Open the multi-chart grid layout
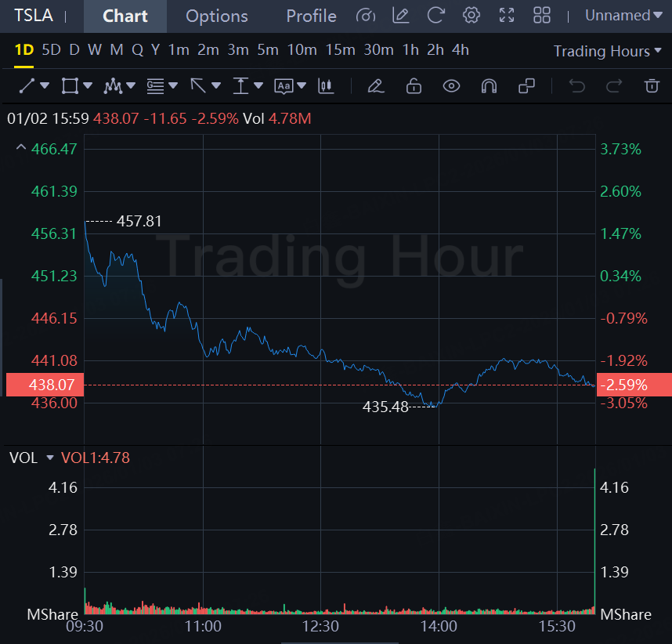672x644 pixels. (x=542, y=16)
